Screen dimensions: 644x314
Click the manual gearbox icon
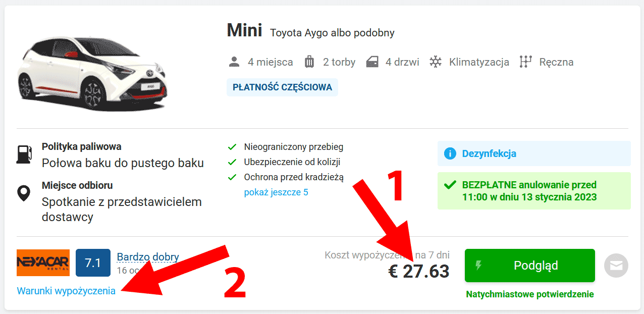[526, 62]
